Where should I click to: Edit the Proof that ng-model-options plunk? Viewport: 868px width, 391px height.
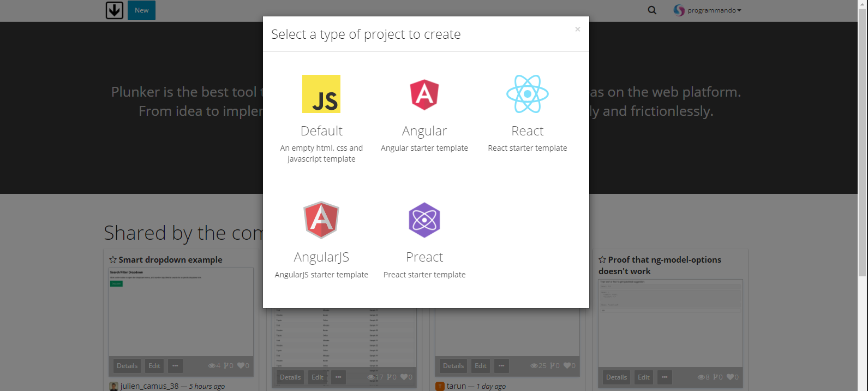644,377
